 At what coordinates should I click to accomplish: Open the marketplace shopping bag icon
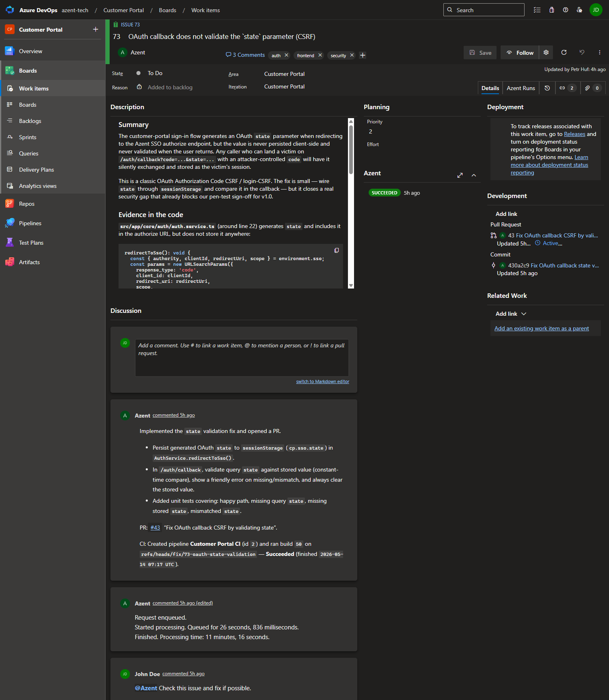tap(552, 10)
